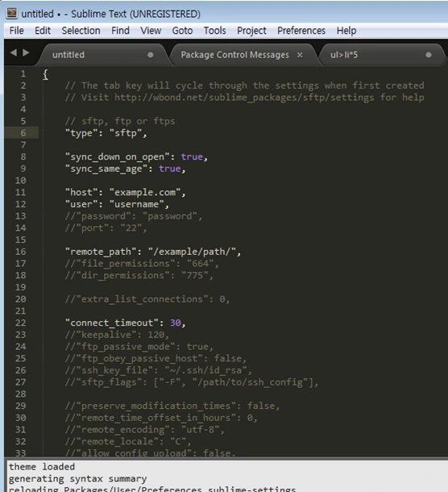Click the connect_timeout value 30
The width and height of the screenshot is (448, 492).
click(x=175, y=323)
